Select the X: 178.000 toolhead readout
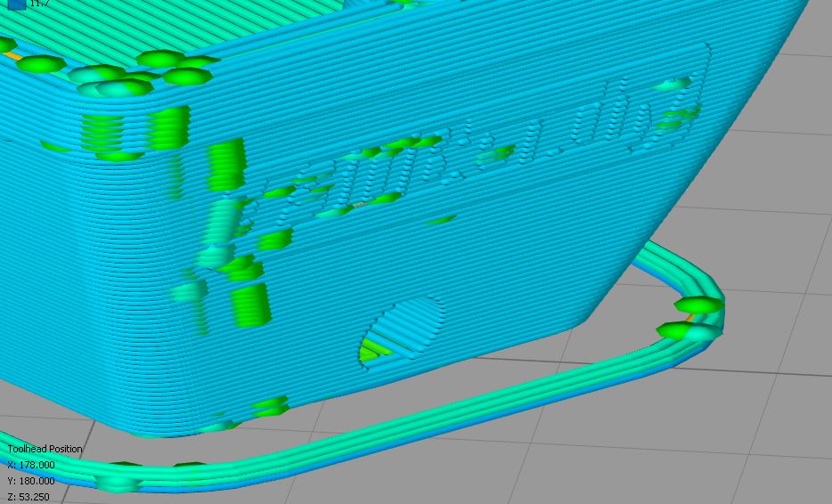The width and height of the screenshot is (832, 504). (x=31, y=465)
